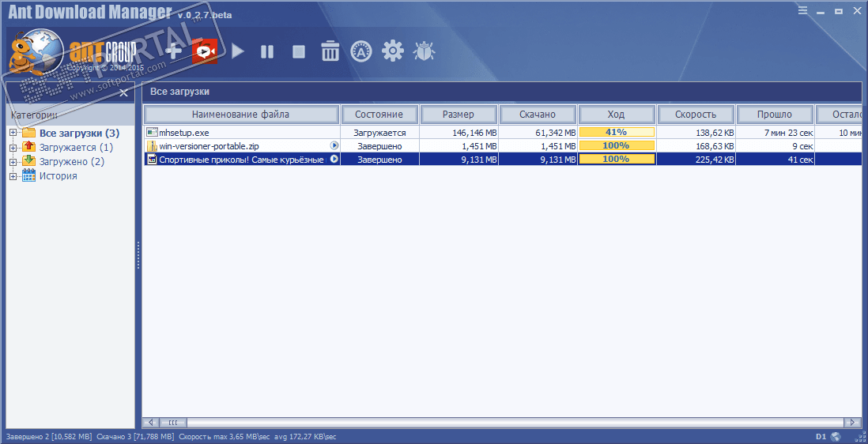Click the globe icon in status bar
Image resolution: width=868 pixels, height=444 pixels.
point(836,437)
